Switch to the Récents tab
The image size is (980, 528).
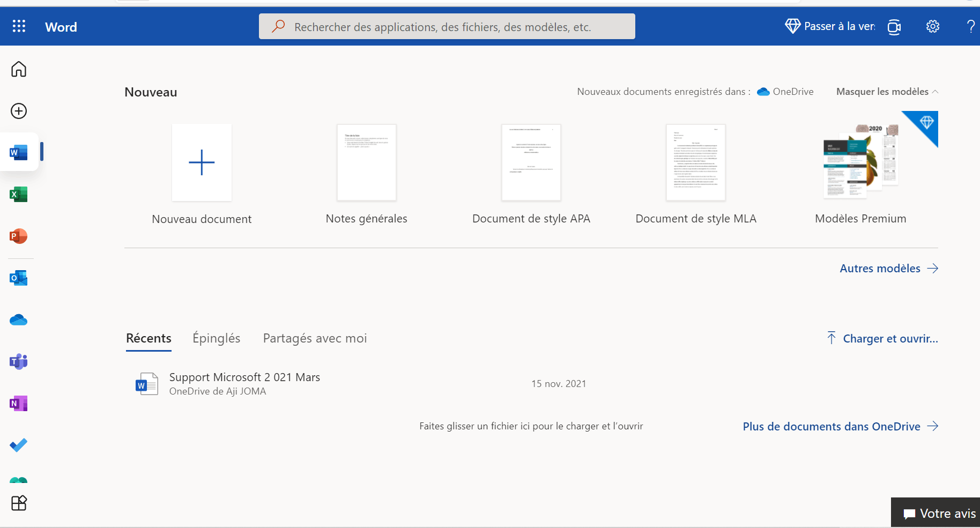point(149,338)
